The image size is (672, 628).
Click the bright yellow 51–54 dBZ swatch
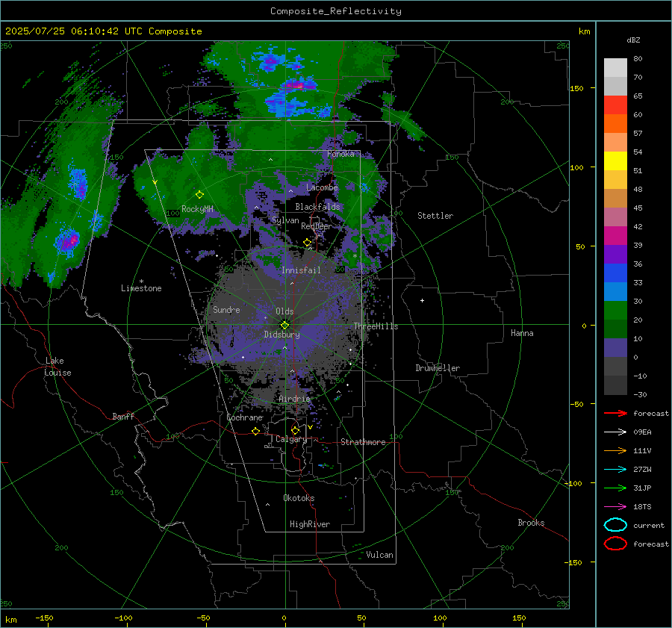tap(615, 161)
